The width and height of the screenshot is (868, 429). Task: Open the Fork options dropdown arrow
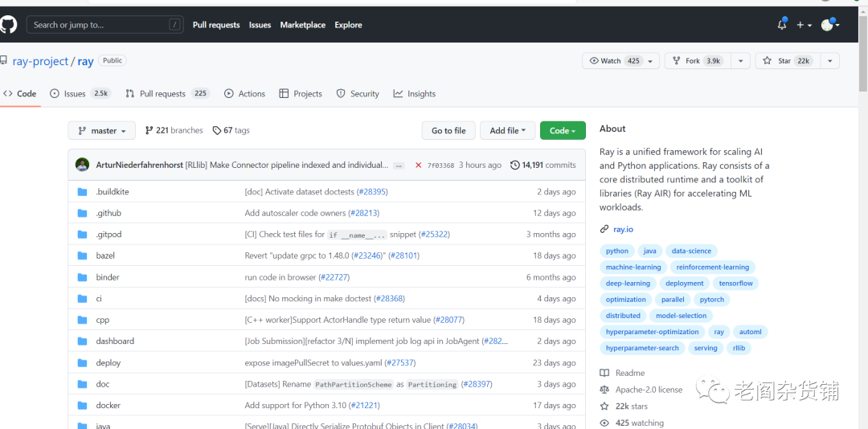click(740, 61)
